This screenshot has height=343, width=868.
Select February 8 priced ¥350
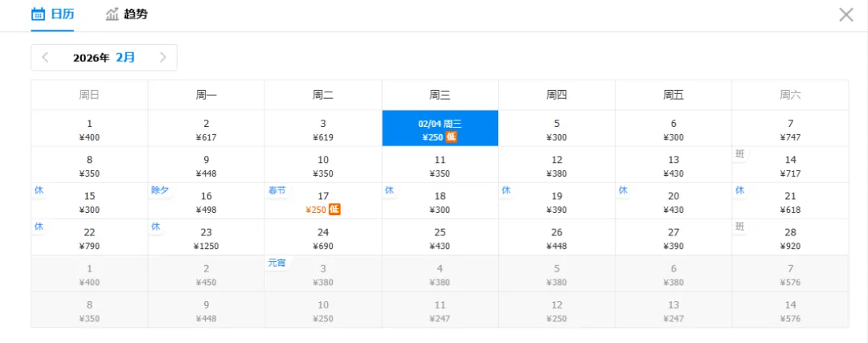tap(90, 165)
